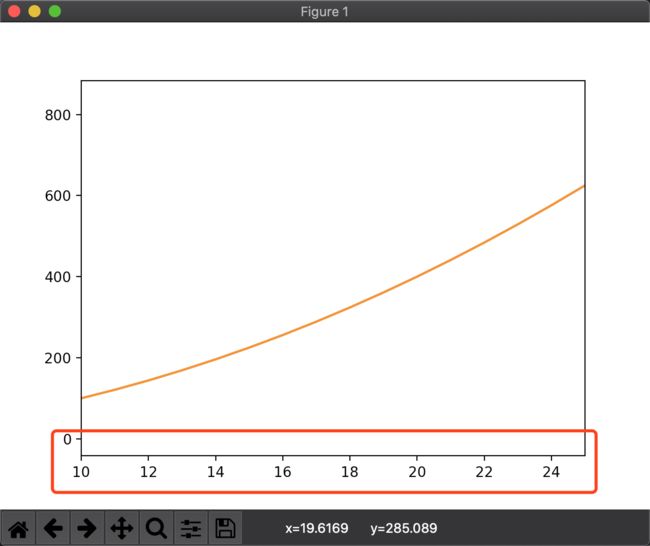Activate the Pan axes tool
The height and width of the screenshot is (546, 650).
[x=122, y=528]
